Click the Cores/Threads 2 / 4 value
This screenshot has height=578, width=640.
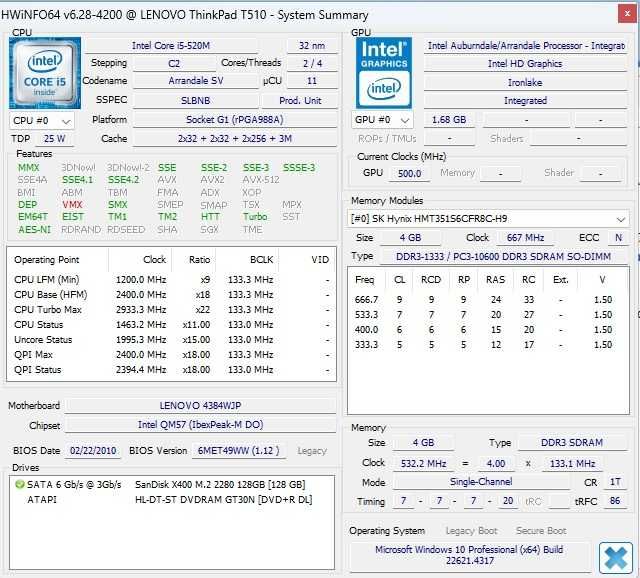(x=312, y=64)
